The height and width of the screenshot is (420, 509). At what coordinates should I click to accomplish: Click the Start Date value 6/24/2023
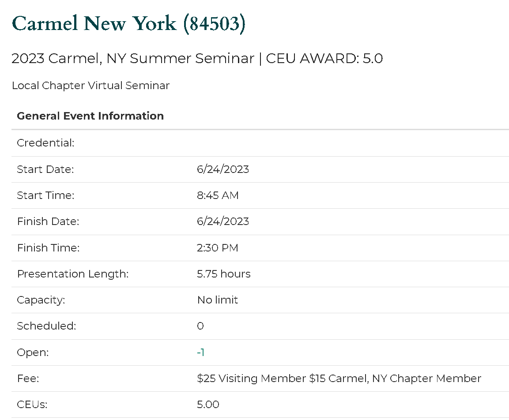tap(222, 169)
